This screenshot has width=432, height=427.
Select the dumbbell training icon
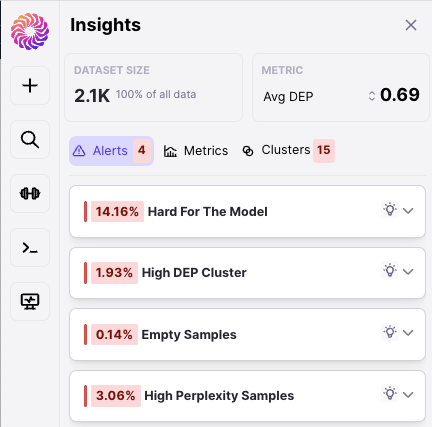click(30, 193)
